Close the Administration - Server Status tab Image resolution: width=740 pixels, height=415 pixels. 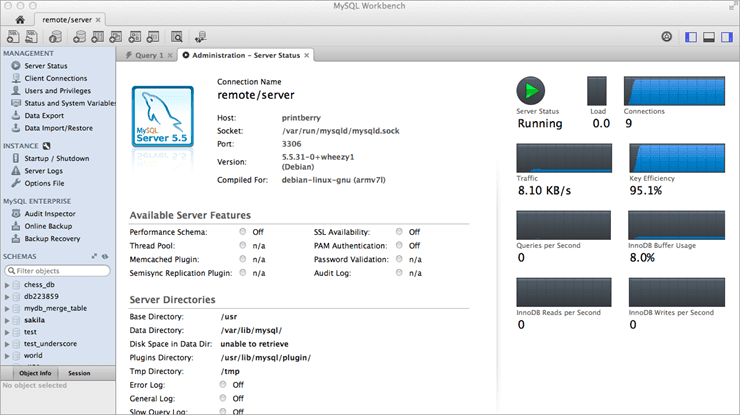point(307,55)
